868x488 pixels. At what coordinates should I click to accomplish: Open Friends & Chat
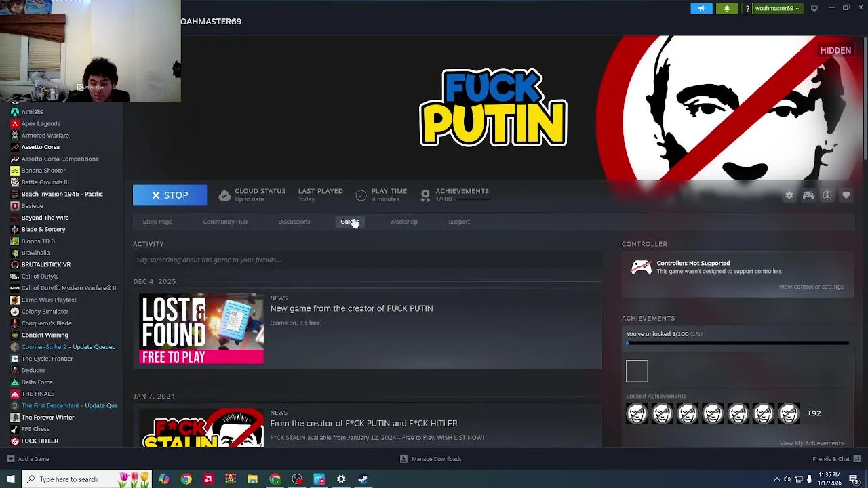(x=837, y=459)
